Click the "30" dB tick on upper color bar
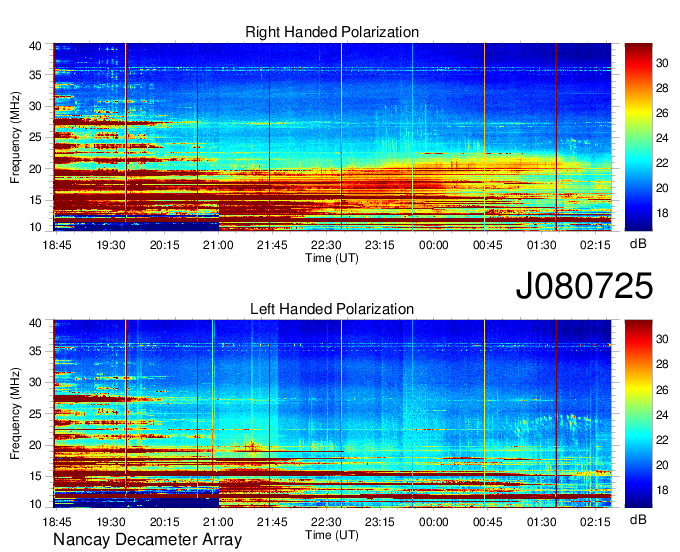The image size is (680, 552). click(x=662, y=63)
